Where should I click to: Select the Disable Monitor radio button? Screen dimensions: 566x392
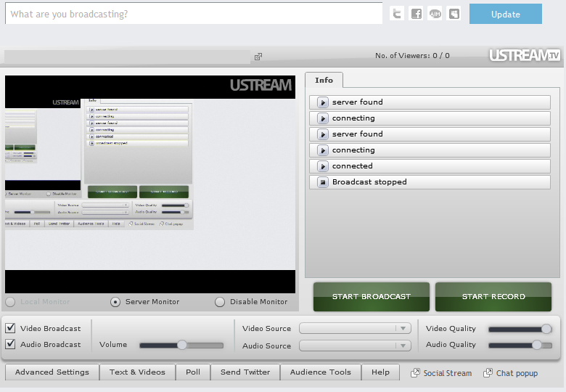coord(219,302)
